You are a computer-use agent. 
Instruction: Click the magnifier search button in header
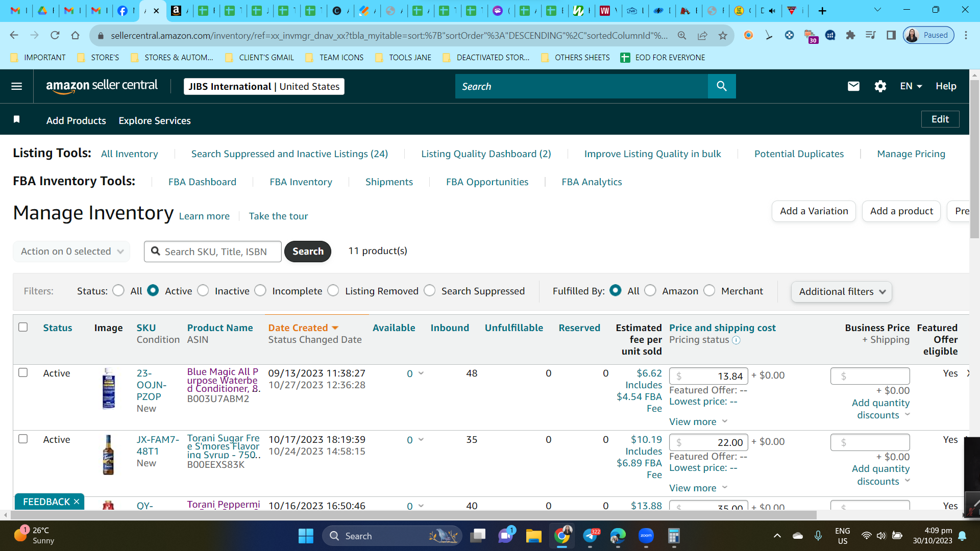tap(722, 86)
